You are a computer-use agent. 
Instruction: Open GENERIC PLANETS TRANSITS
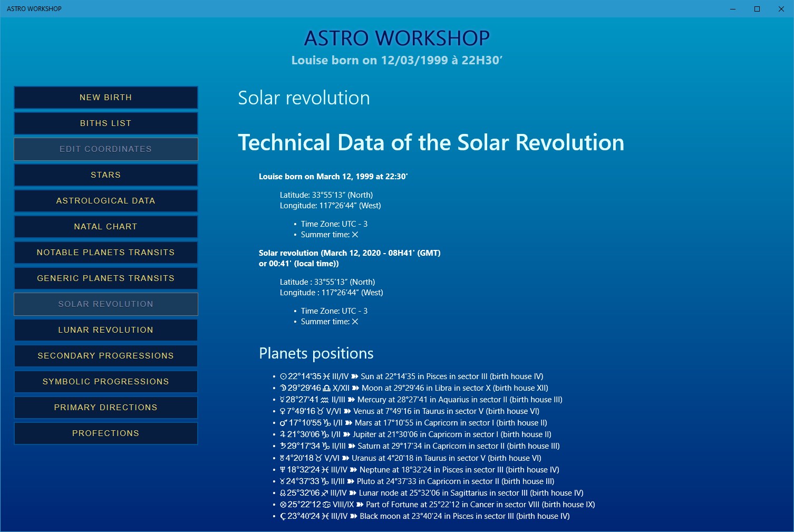point(106,278)
